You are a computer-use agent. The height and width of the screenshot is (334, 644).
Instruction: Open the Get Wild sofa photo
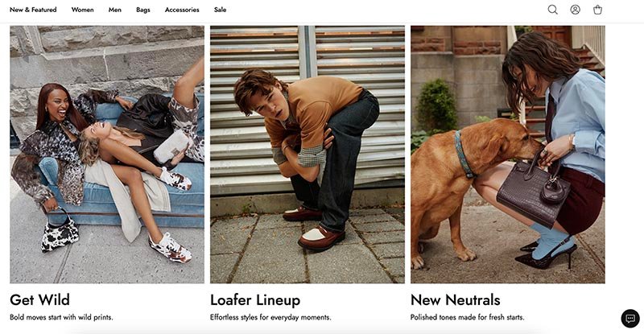pyautogui.click(x=107, y=155)
